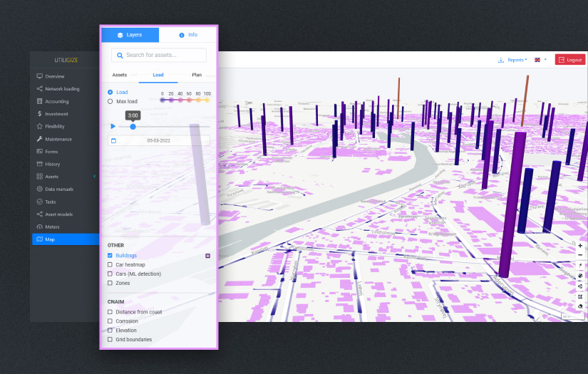This screenshot has width=588, height=374.
Task: Click the Buildings purple color swatch
Action: [x=207, y=256]
